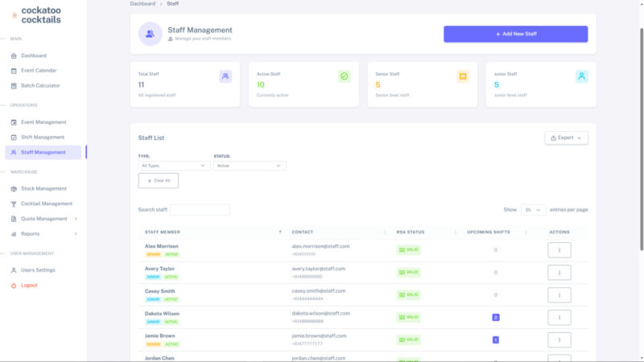Click the Event Calendar icon in sidebar
The height and width of the screenshot is (362, 644).
[14, 71]
